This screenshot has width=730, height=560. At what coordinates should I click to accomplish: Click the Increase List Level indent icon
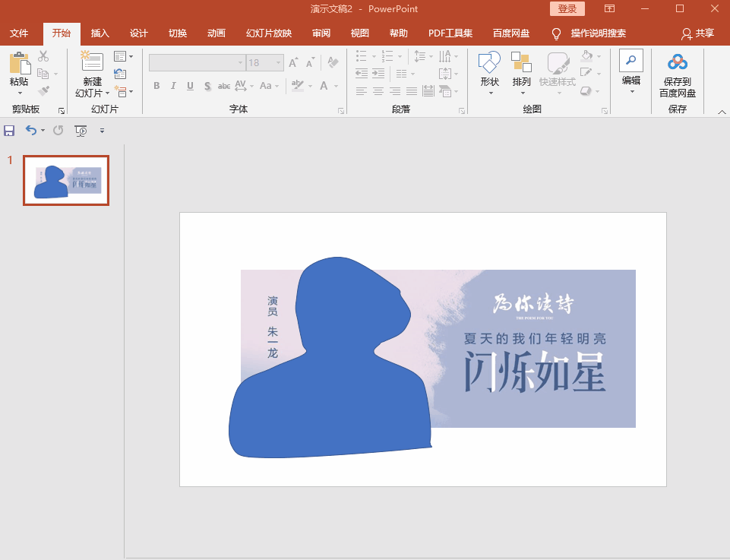[378, 73]
